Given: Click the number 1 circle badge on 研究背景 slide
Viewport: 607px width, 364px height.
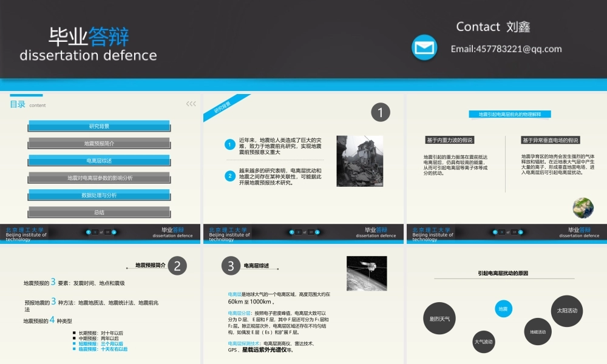Looking at the screenshot, I should 380,112.
